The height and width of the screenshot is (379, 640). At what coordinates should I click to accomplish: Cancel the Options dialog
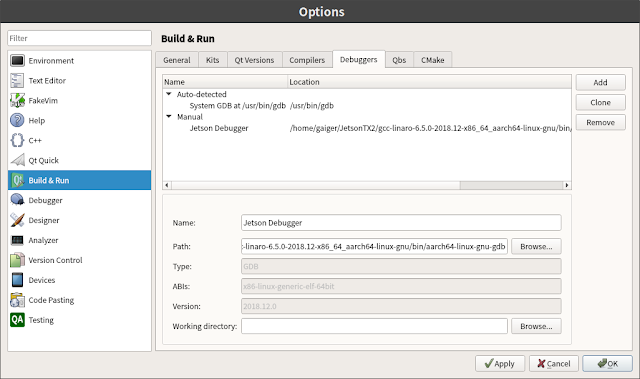554,363
